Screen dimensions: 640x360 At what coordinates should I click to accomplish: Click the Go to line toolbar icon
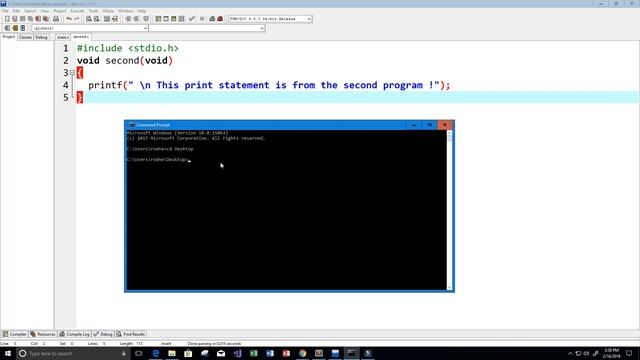[115, 19]
